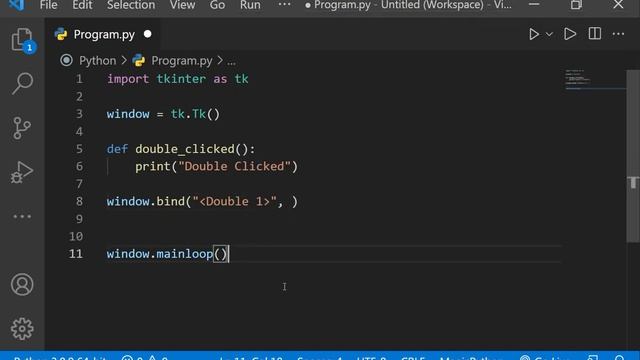Image resolution: width=640 pixels, height=360 pixels.
Task: Click line number 5 in the gutter
Action: (x=79, y=149)
